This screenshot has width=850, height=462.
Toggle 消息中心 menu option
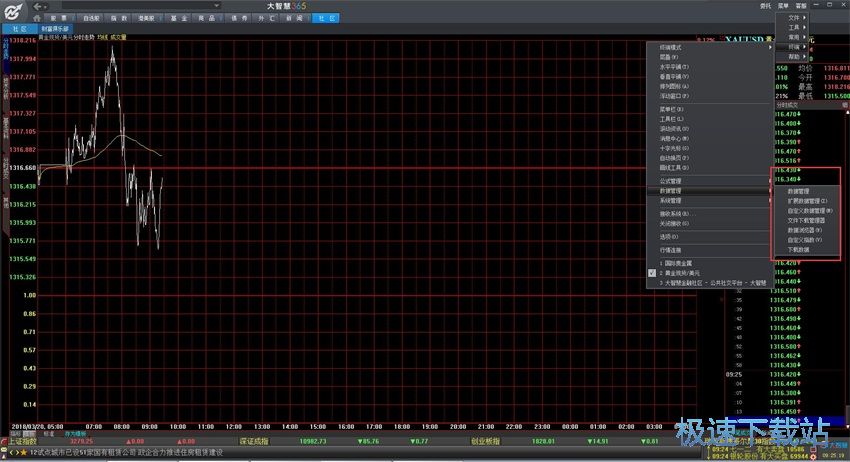tap(710, 139)
